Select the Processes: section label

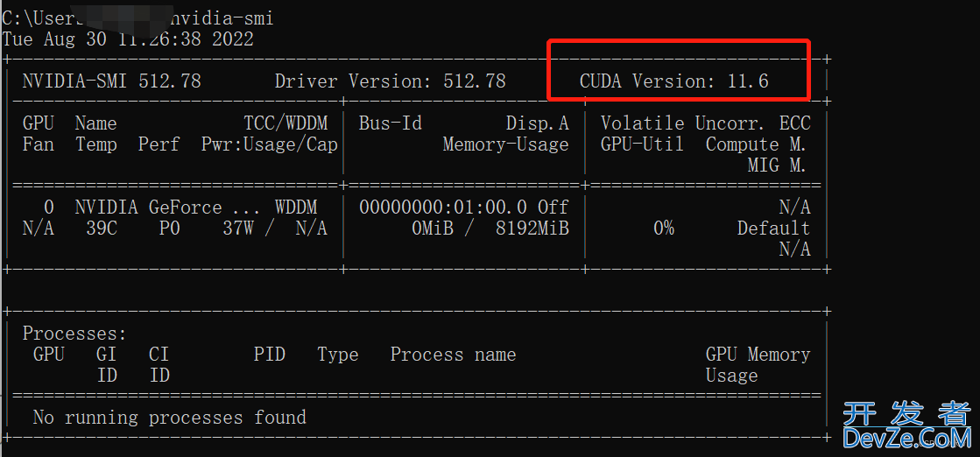[74, 334]
